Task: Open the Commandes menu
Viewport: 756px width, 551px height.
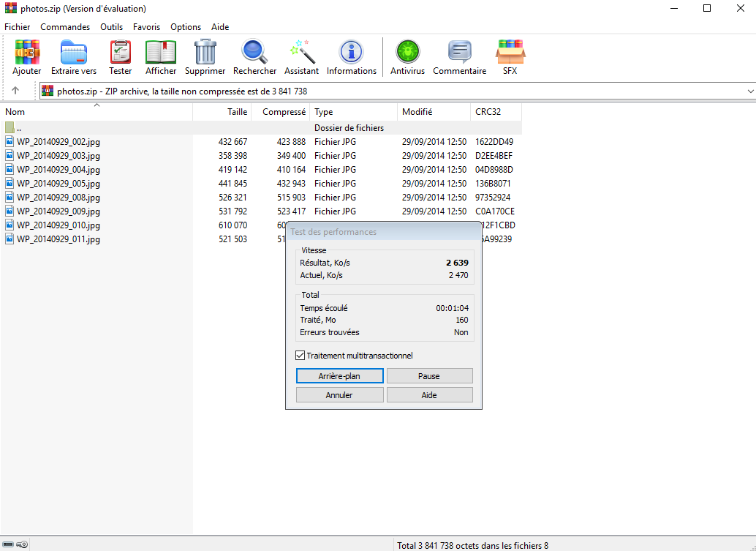Action: click(65, 27)
